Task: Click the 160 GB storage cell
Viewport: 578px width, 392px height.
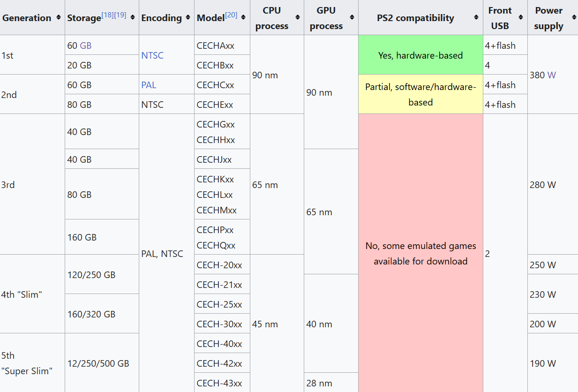Action: tap(102, 237)
